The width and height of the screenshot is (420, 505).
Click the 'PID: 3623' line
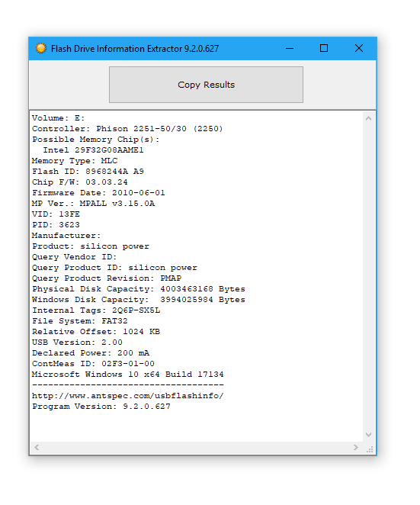click(x=56, y=225)
